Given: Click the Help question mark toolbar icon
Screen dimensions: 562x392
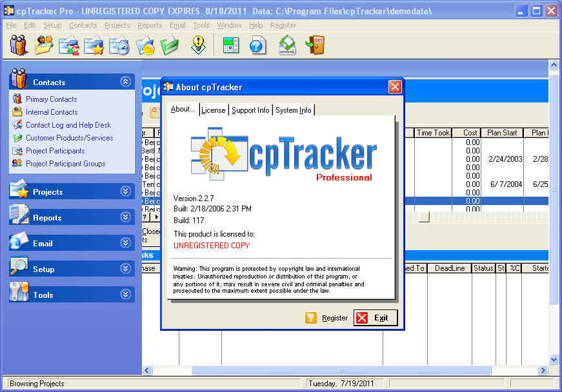Looking at the screenshot, I should (257, 46).
